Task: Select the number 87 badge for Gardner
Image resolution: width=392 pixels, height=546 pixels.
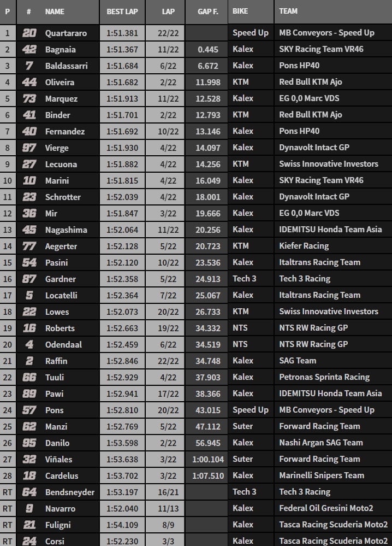Action: coord(29,279)
